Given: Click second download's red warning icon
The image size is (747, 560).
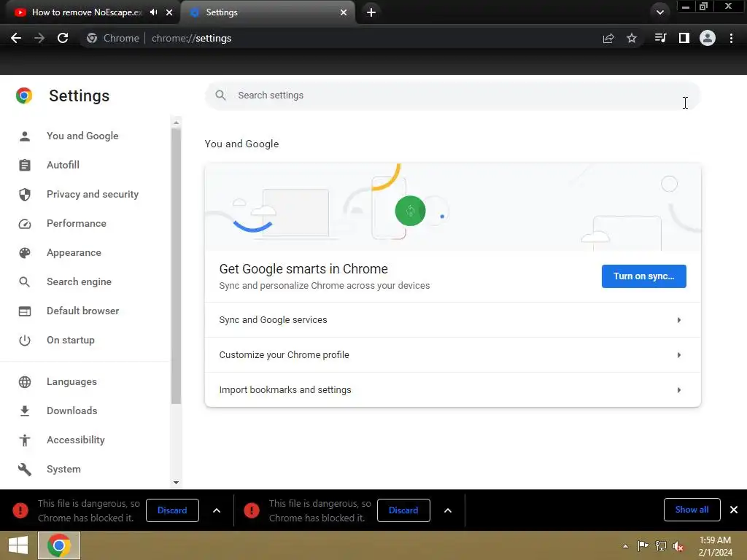Looking at the screenshot, I should 252,510.
